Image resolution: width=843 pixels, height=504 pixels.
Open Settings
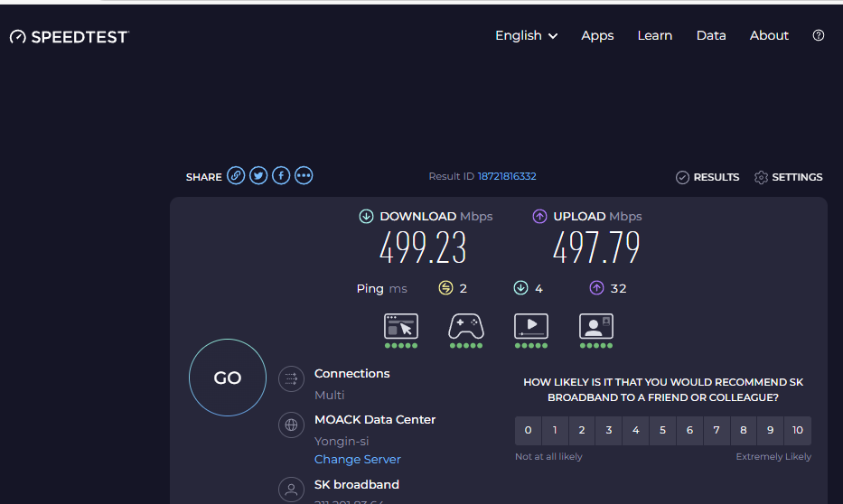pyautogui.click(x=788, y=177)
